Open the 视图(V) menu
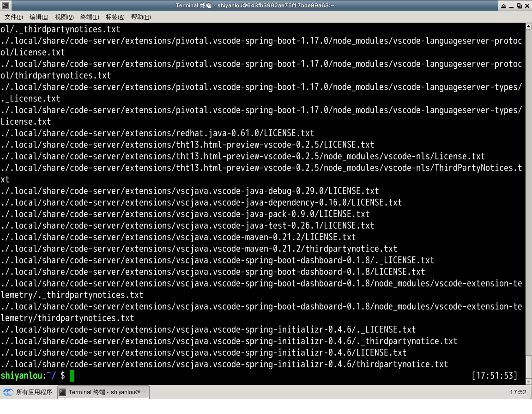Image resolution: width=532 pixels, height=414 pixels. click(64, 17)
